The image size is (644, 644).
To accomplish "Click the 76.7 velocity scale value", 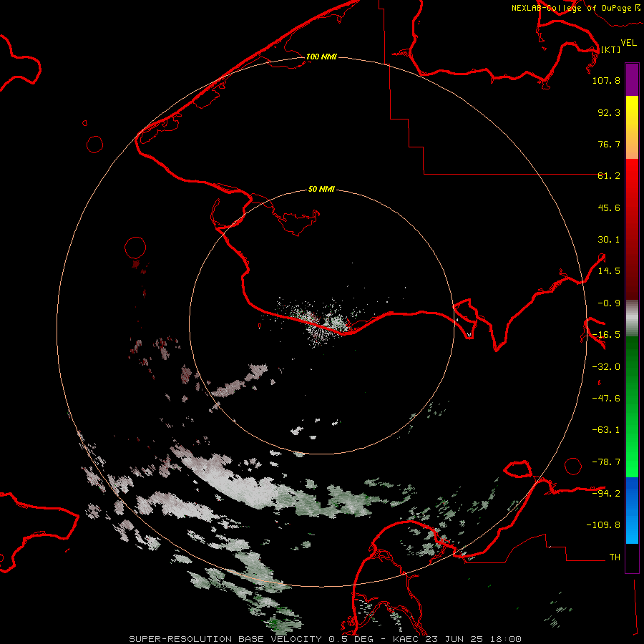I will click(x=609, y=144).
